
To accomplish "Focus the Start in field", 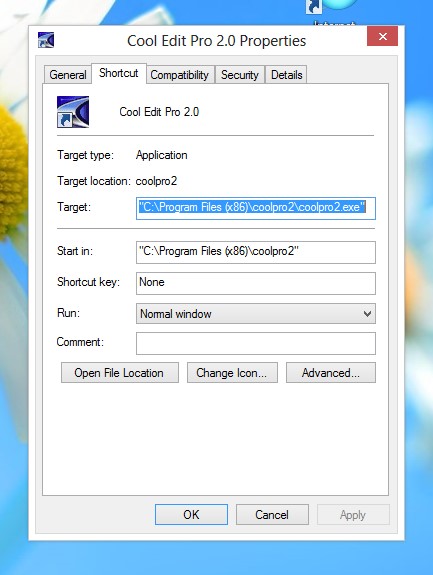I will (x=256, y=252).
